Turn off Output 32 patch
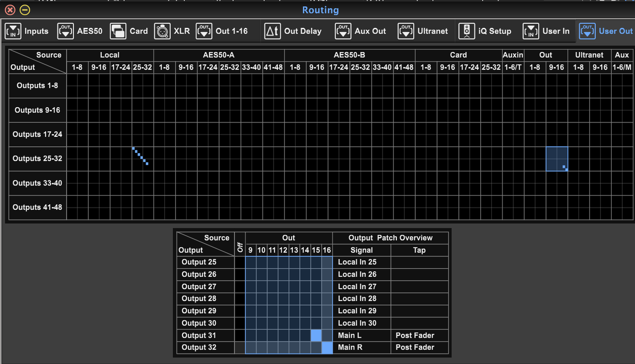635x364 pixels. coord(240,348)
